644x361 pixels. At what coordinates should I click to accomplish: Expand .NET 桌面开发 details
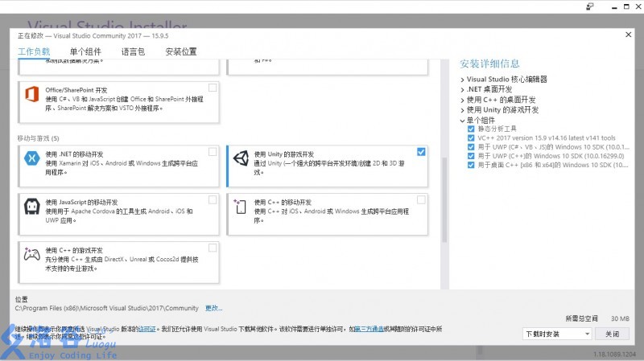tap(462, 89)
